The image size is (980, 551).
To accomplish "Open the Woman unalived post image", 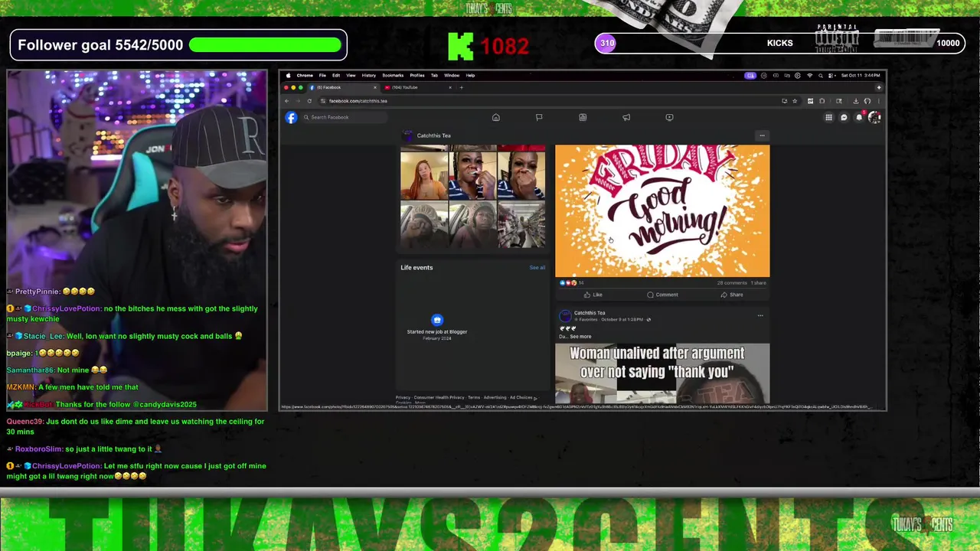I will [662, 373].
